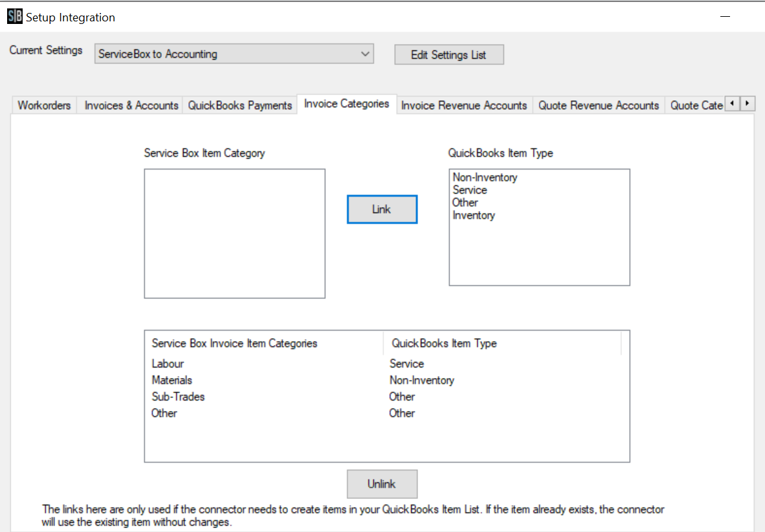Open the Invoices & Accounts tab
This screenshot has width=765, height=532.
(131, 105)
